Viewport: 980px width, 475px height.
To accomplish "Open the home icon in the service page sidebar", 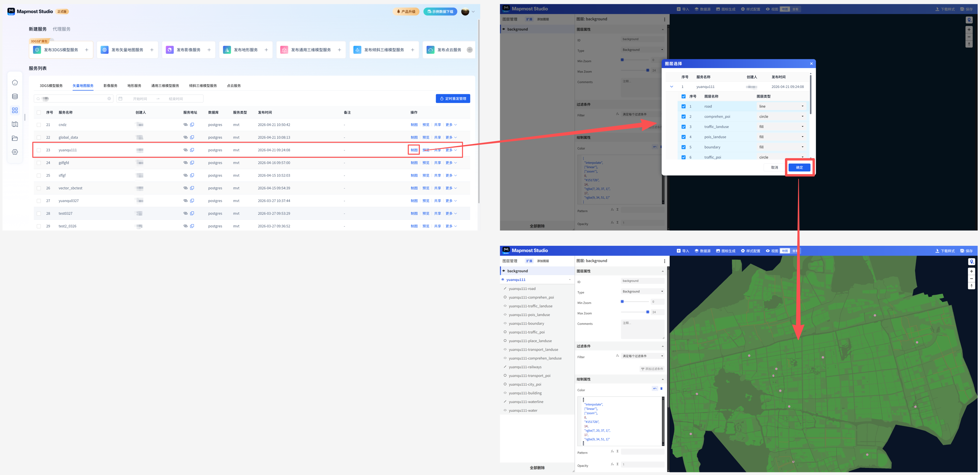I will (x=15, y=82).
